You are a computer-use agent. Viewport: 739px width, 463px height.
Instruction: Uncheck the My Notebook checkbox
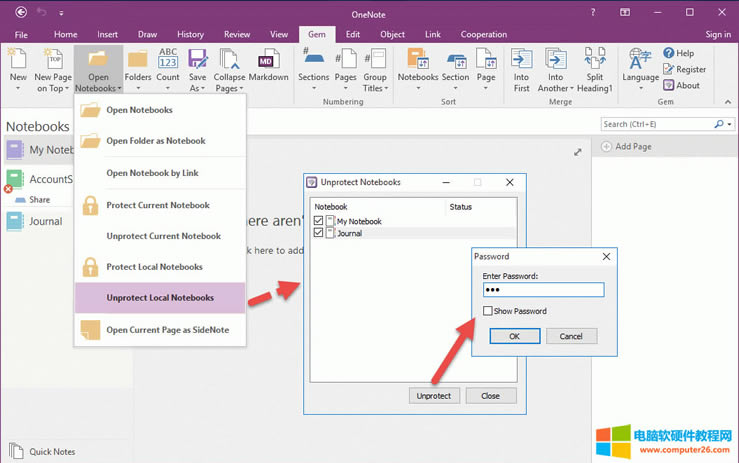pyautogui.click(x=319, y=221)
